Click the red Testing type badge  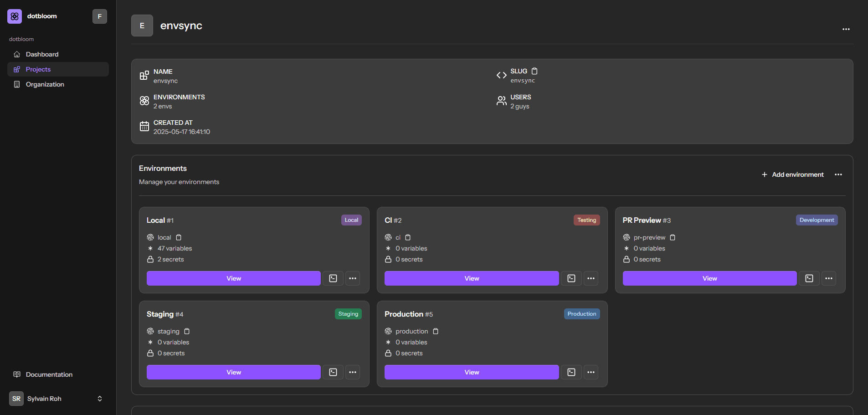pos(587,220)
